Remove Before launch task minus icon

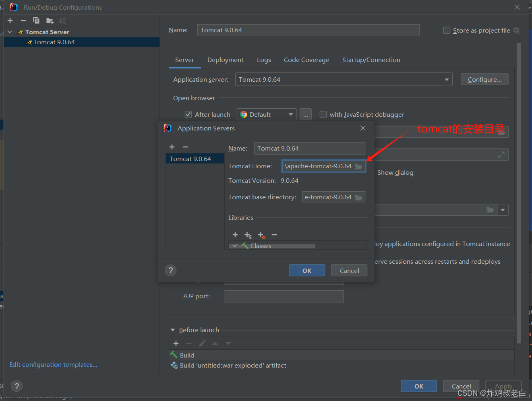click(189, 343)
